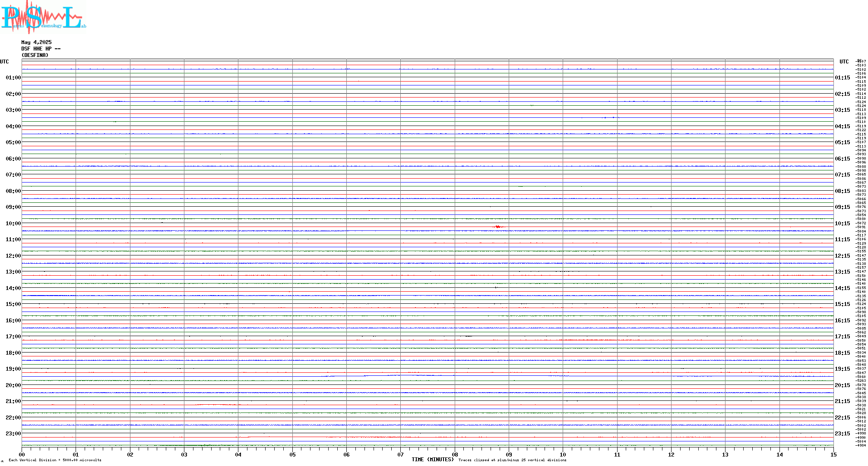868x466 pixels.
Task: Click minute tick label 07 on bottom axis
Action: [401, 454]
